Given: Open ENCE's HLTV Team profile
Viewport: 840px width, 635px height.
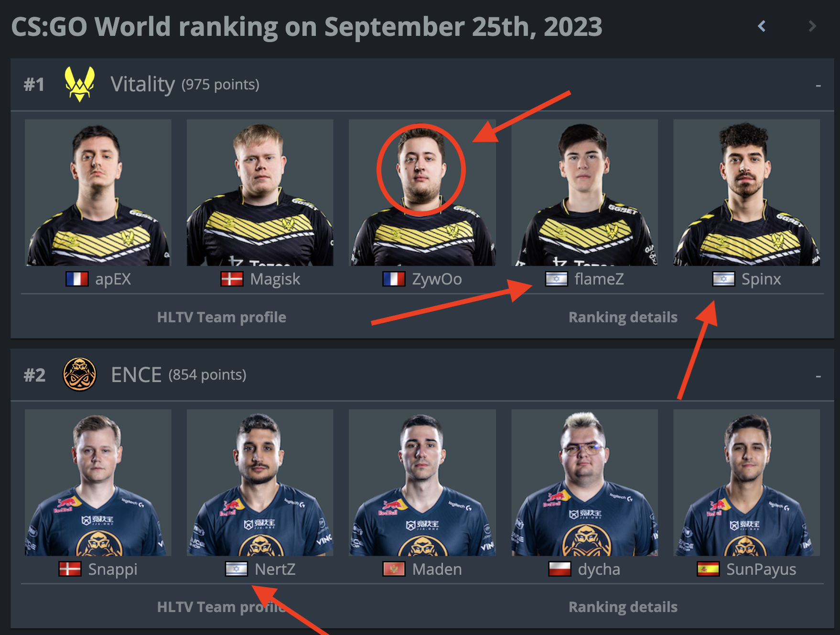Looking at the screenshot, I should point(222,607).
